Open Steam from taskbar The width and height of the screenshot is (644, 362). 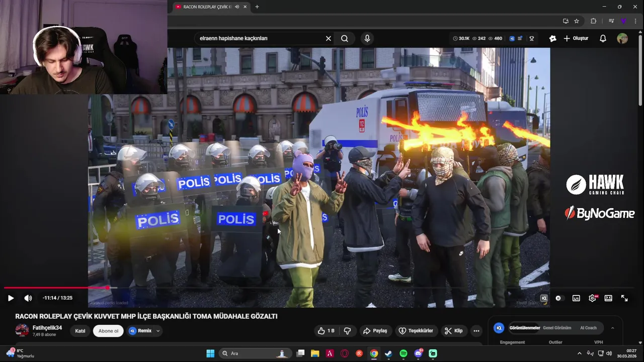388,353
